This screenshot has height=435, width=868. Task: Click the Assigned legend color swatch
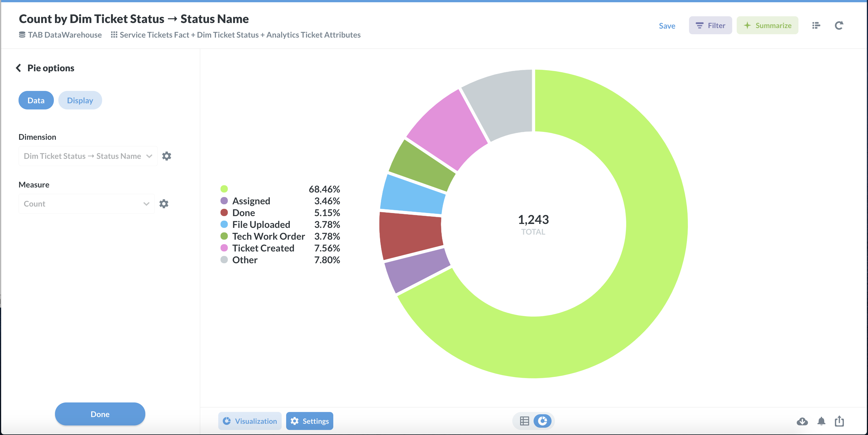pyautogui.click(x=224, y=201)
